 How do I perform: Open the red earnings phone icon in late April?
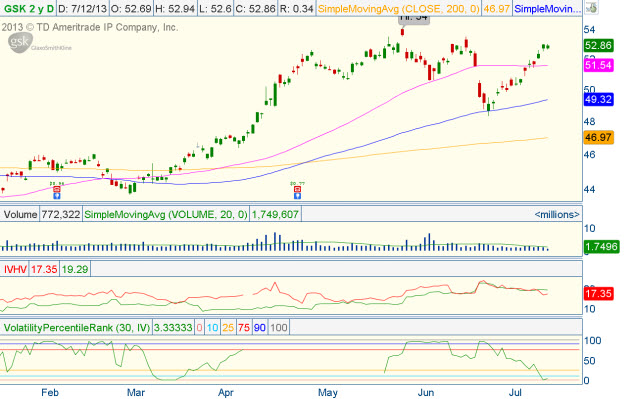[297, 189]
